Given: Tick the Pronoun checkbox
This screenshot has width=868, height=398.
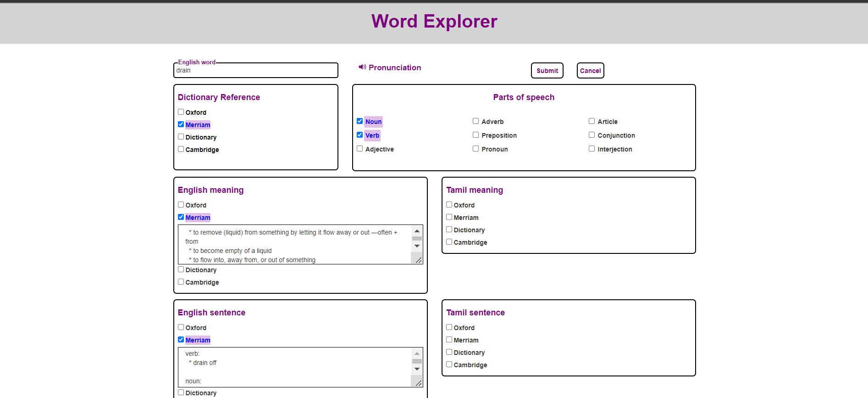Looking at the screenshot, I should 475,149.
